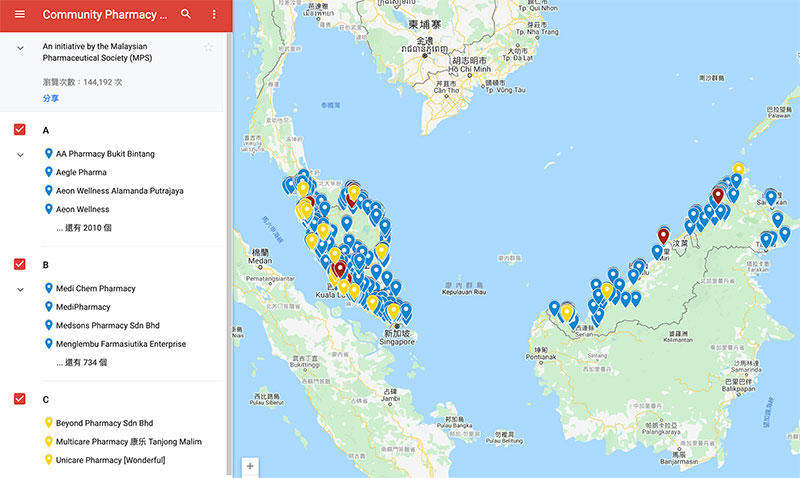Click the sidebar vertical scrollbar
This screenshot has height=478, width=800.
[x=229, y=255]
